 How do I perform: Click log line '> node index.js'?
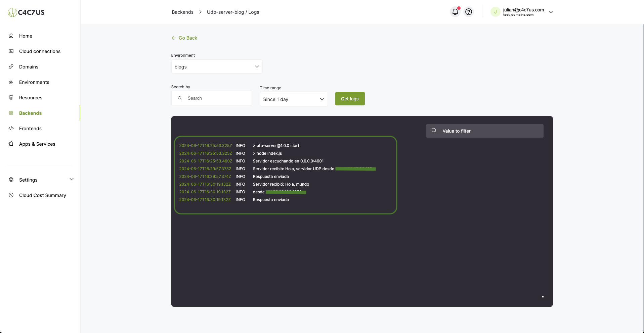coord(267,153)
